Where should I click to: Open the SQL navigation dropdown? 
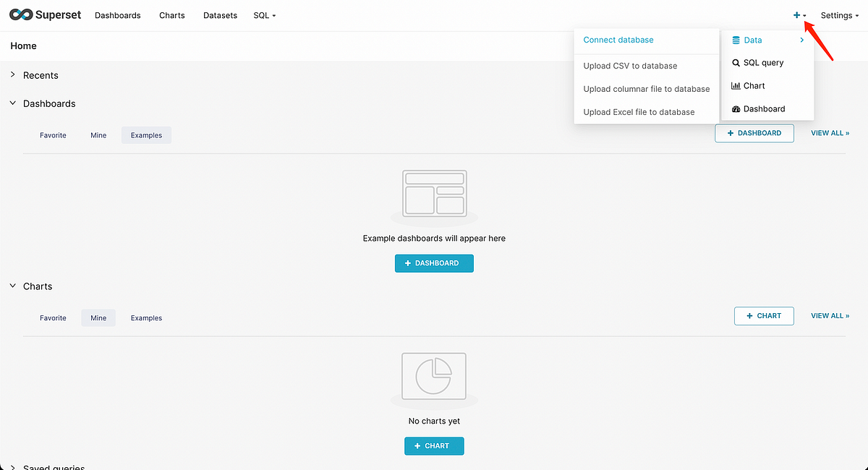(x=264, y=14)
